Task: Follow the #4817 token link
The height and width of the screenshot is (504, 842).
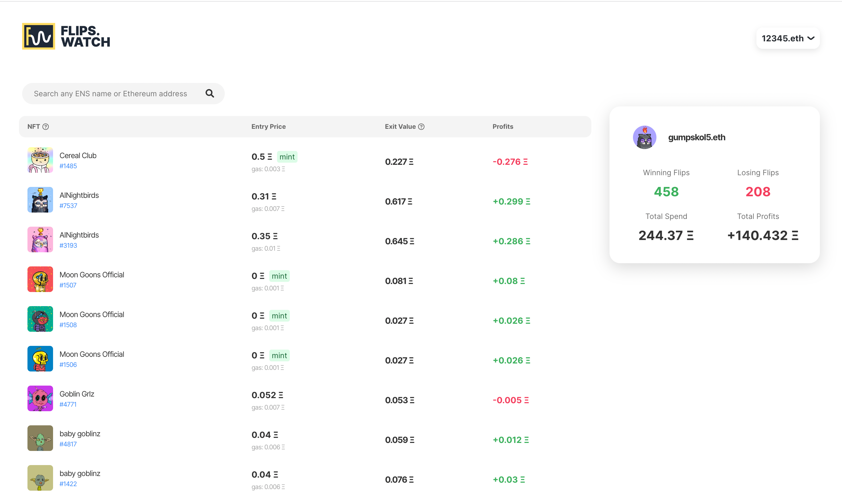Action: pos(68,444)
